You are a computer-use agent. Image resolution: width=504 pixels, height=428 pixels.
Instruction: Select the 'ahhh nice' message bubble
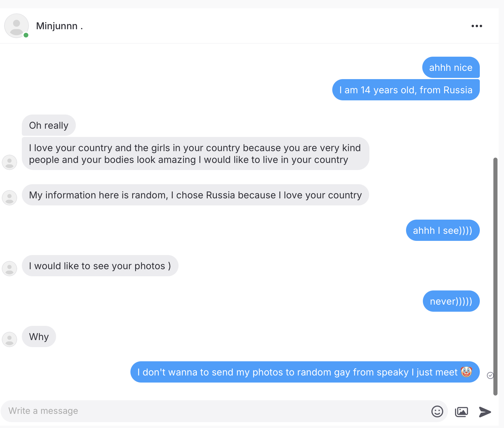(451, 67)
